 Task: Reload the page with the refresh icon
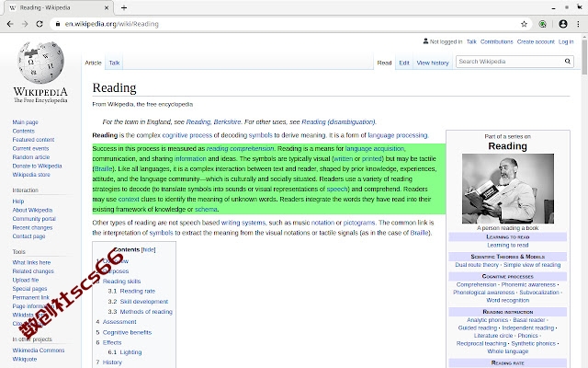(x=40, y=24)
